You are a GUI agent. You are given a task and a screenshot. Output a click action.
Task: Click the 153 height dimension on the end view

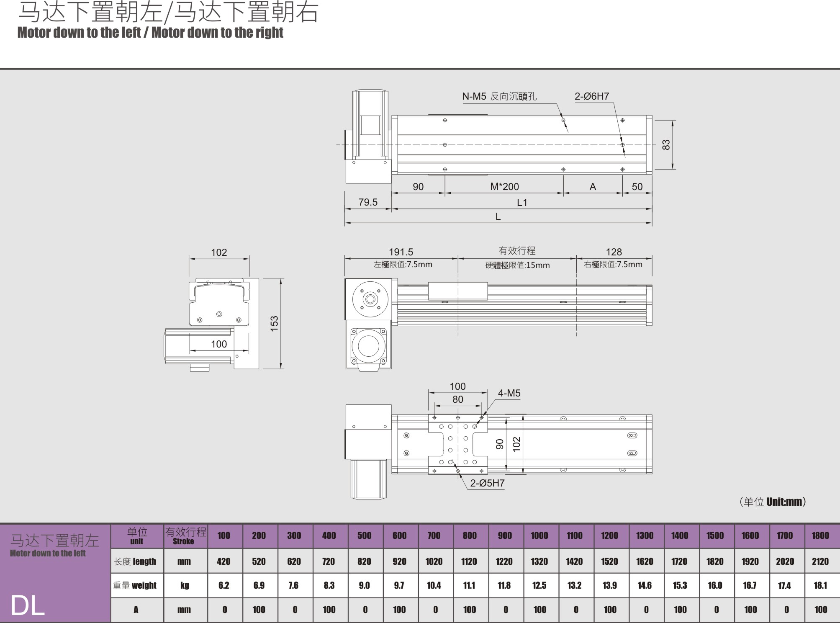point(274,324)
